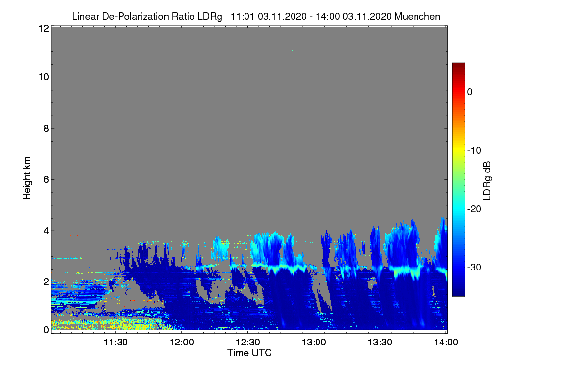
Task: Click the colorbar tick label '-30'
Action: click(x=474, y=268)
